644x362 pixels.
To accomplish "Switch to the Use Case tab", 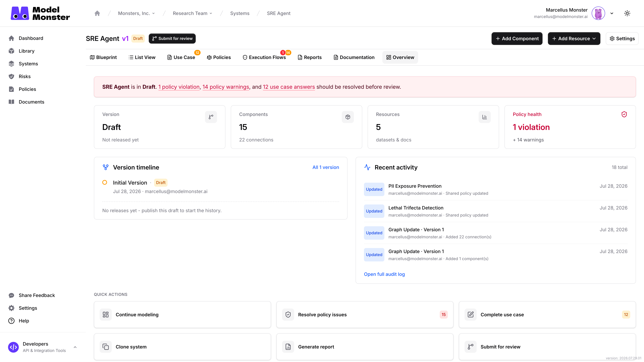I will (181, 57).
